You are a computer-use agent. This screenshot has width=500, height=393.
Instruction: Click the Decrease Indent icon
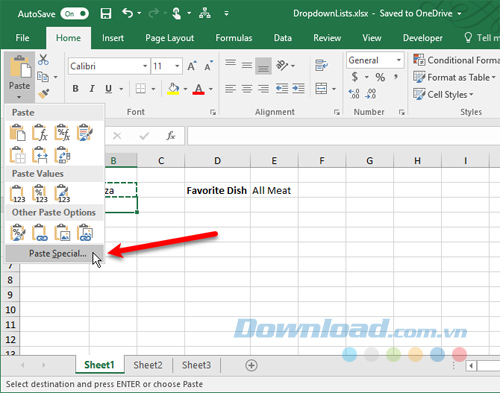tap(282, 89)
